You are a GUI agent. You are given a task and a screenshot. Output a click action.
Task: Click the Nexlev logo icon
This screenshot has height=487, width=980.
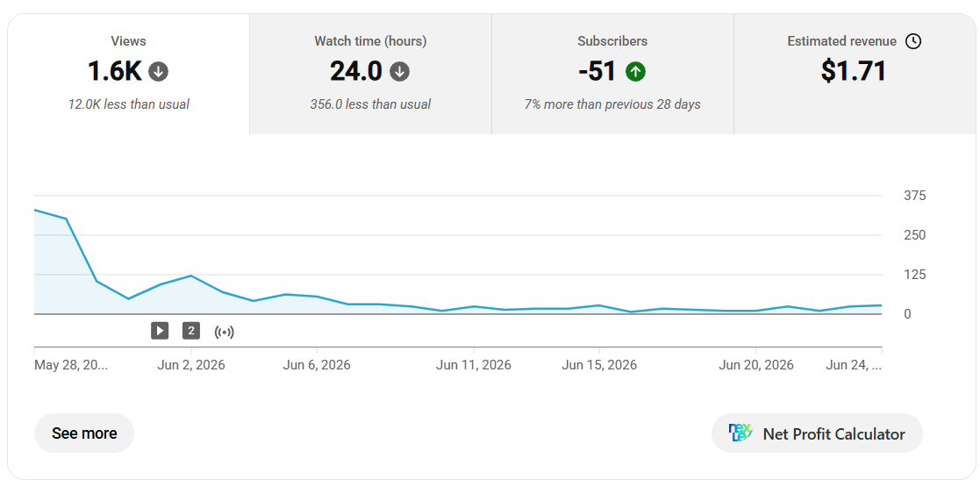(740, 433)
